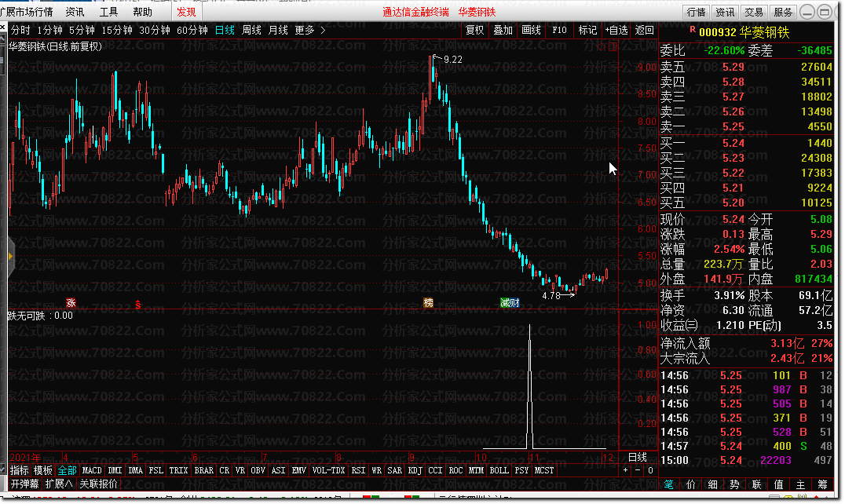Screen dimensions: 845x504
Task: Click the 服务 button at top right
Action: coord(783,12)
